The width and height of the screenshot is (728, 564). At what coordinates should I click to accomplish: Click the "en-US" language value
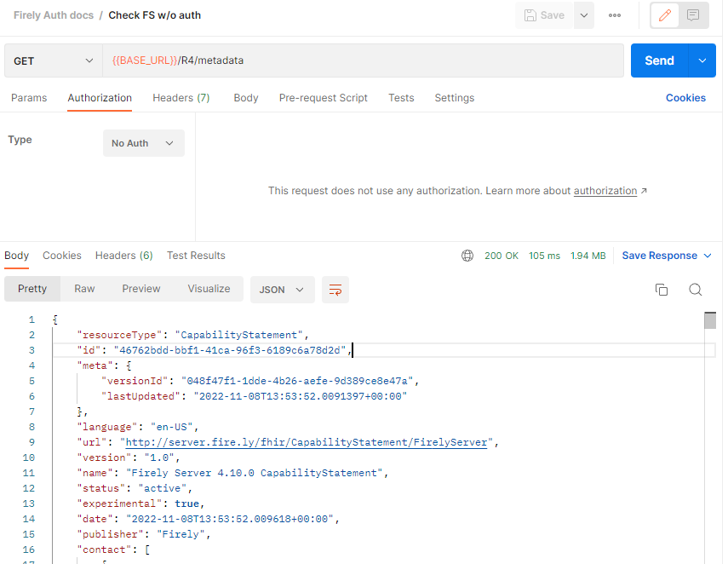pyautogui.click(x=172, y=427)
